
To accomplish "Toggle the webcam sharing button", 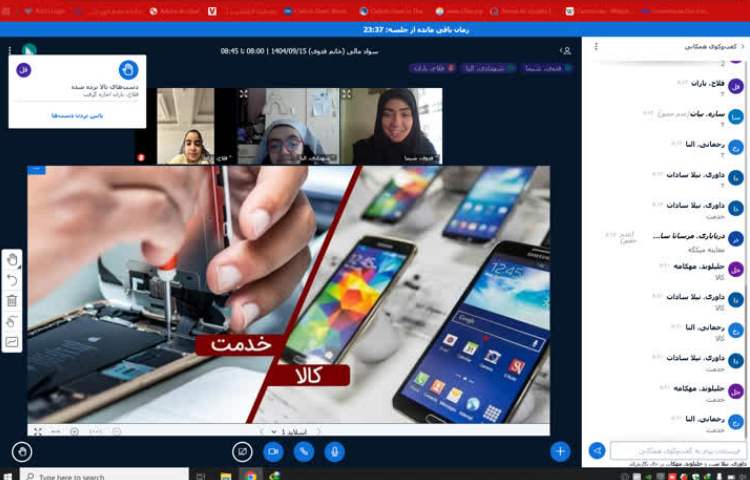I will tap(273, 451).
